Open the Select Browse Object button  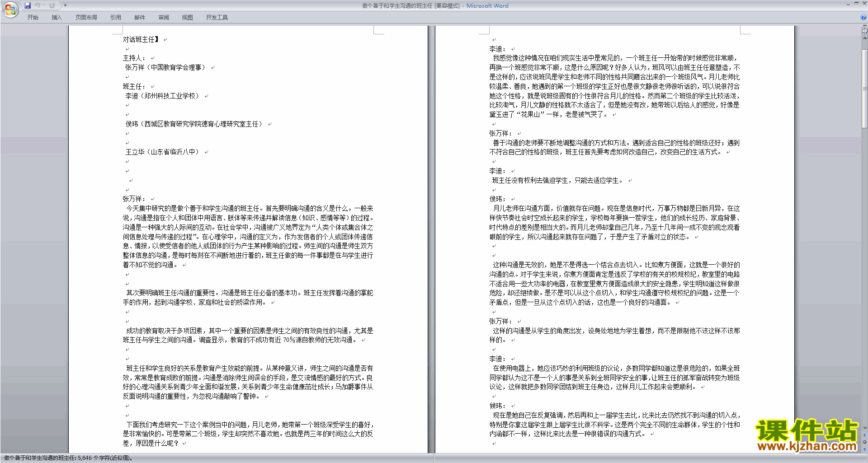tap(865, 442)
